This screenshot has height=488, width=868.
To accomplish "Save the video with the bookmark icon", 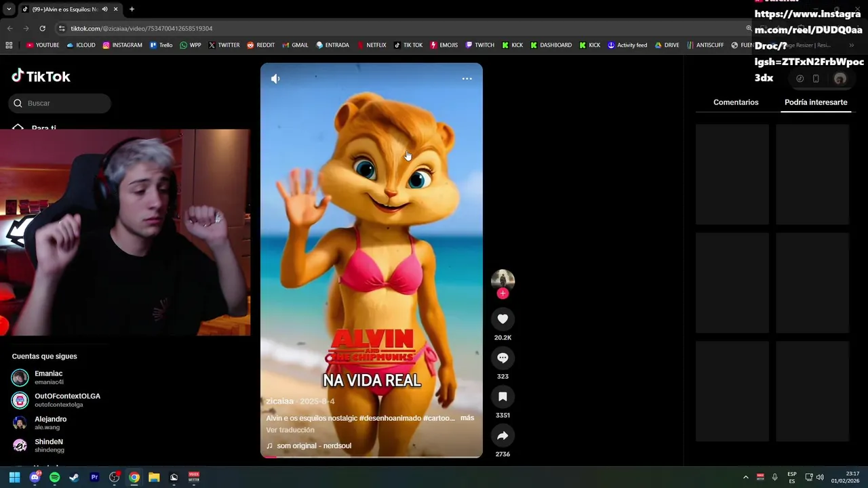I will [502, 396].
